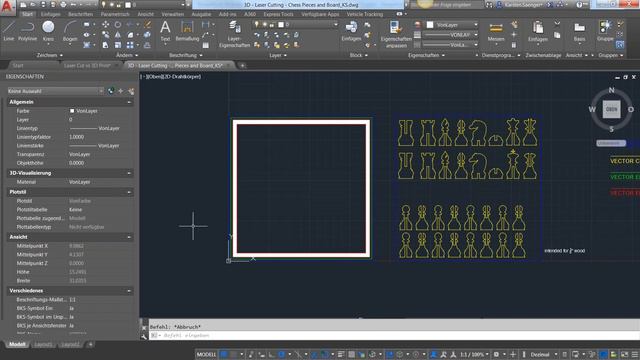640x360 pixels.
Task: Click quick select icon in Eigenschaften palette
Action: 131,91
